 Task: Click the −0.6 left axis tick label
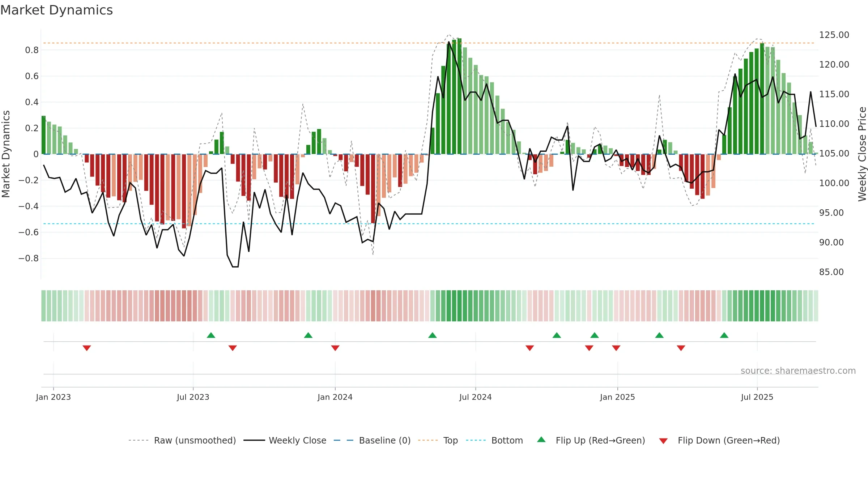point(29,232)
